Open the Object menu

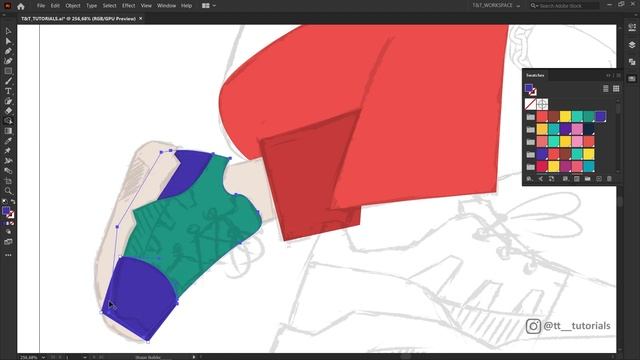tap(73, 6)
